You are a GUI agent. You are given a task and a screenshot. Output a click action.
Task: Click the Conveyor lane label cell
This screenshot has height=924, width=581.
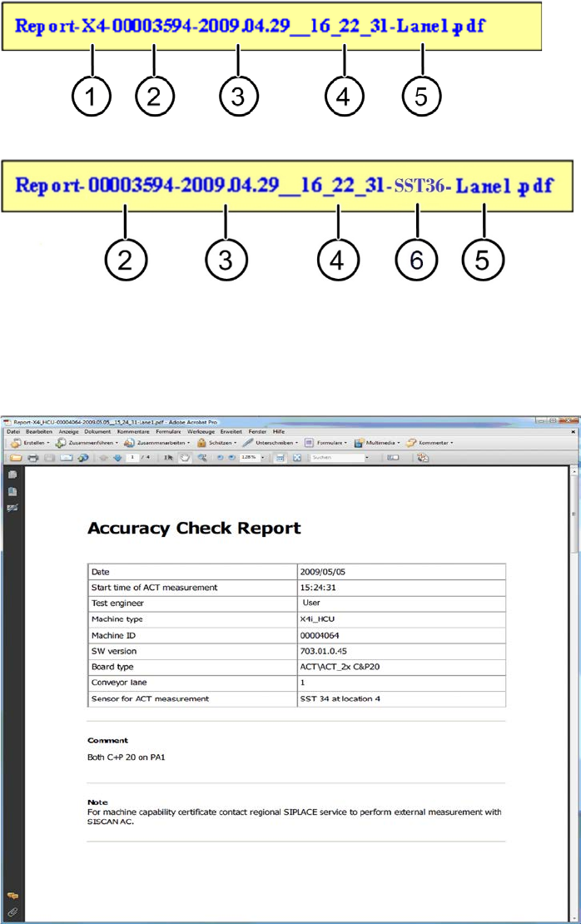[192, 683]
